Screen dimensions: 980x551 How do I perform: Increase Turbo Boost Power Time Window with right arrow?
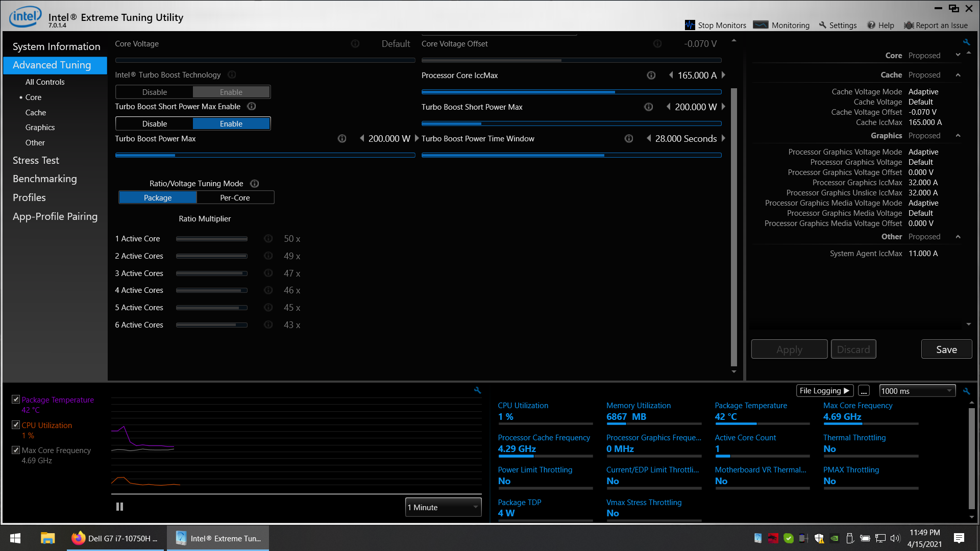click(723, 138)
